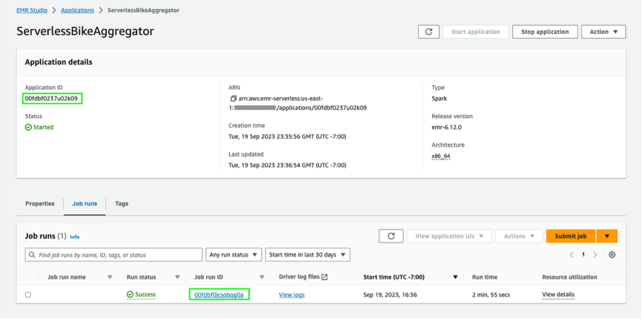Open View logs link
This screenshot has width=644, height=320.
(291, 295)
